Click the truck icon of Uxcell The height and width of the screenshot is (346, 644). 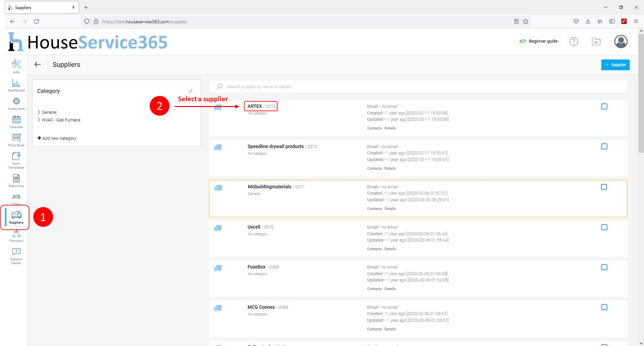coord(218,228)
